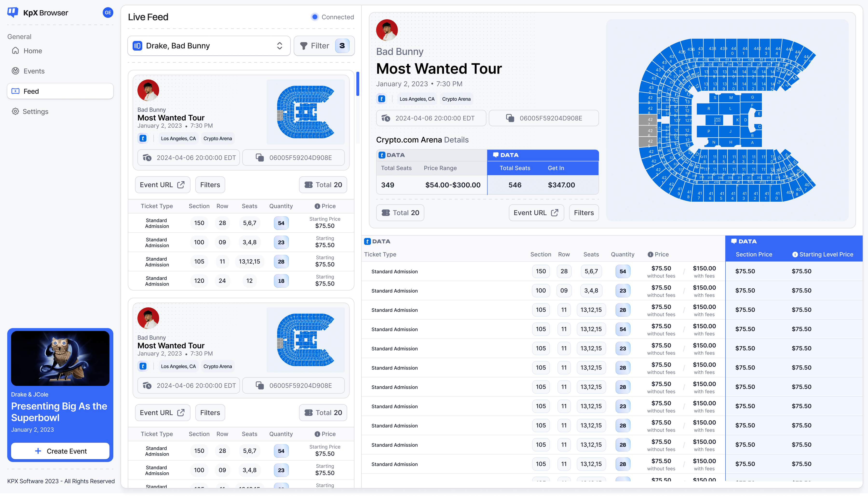Click Total 20 badge in detail panel

[400, 213]
